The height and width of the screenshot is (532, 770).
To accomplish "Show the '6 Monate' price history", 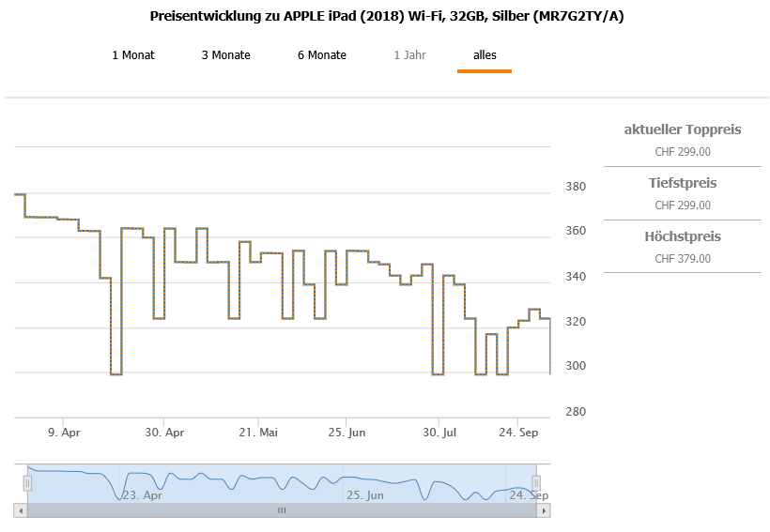I will 322,55.
